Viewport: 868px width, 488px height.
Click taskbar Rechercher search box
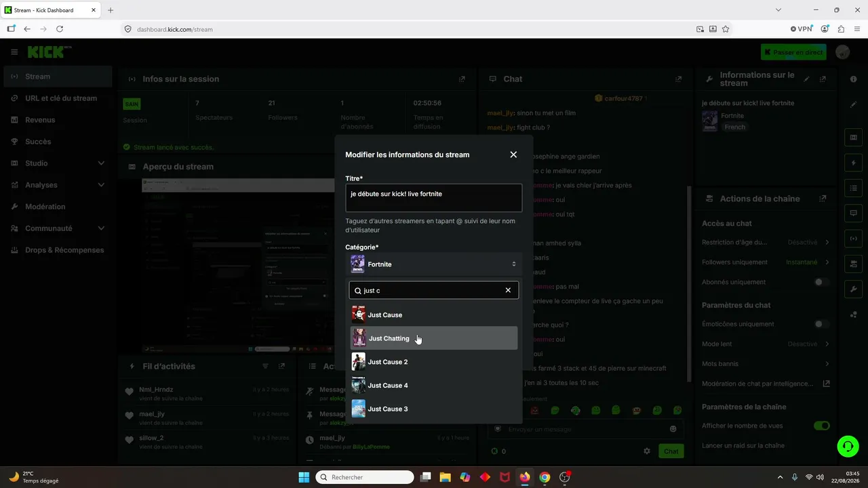coord(365,477)
